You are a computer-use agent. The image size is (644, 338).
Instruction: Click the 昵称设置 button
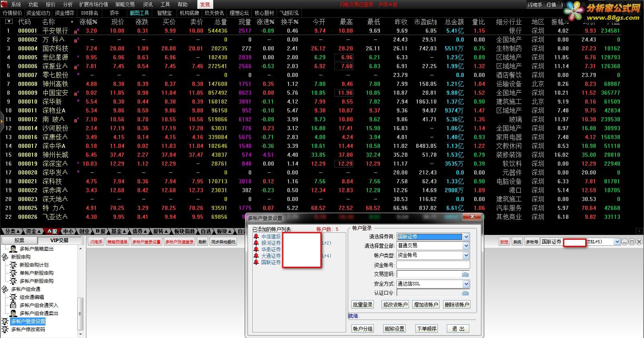tap(395, 329)
